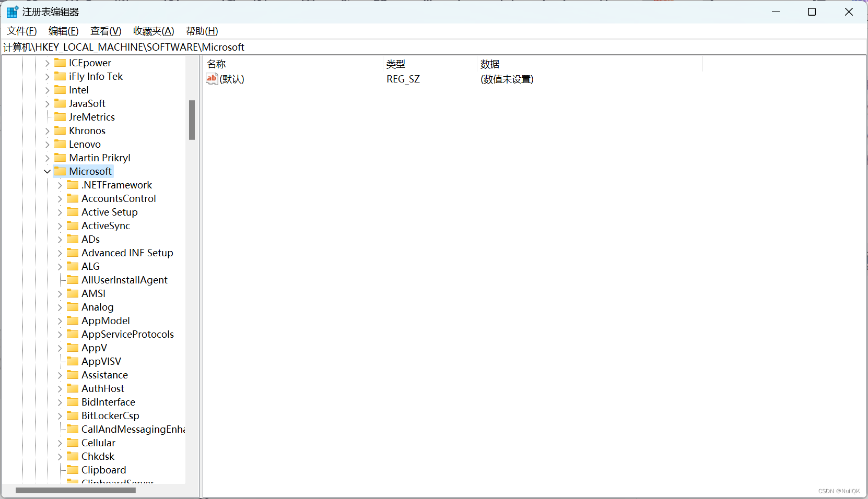The image size is (868, 499).
Task: Click the Intel folder icon
Action: click(60, 90)
